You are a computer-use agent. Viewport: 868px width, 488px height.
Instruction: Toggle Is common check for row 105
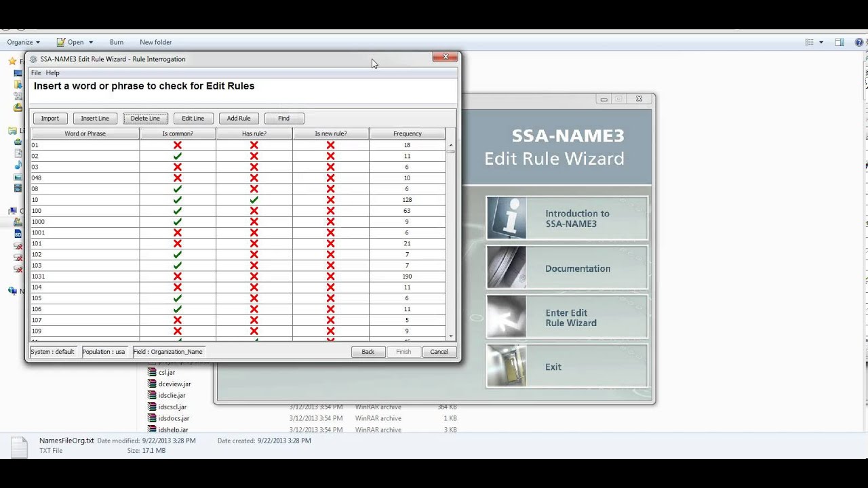[x=178, y=298]
